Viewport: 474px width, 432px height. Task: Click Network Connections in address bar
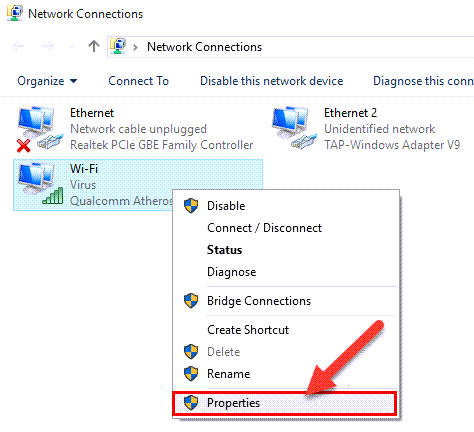(x=204, y=47)
